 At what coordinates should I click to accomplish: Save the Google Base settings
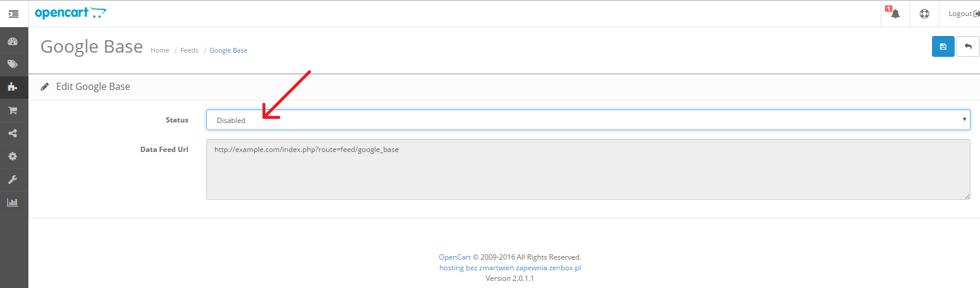click(943, 47)
